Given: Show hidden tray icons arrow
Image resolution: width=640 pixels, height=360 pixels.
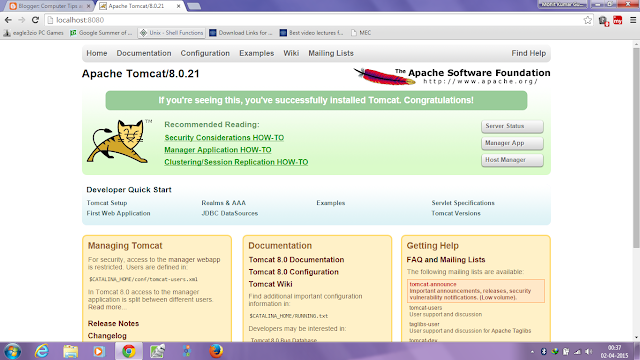Looking at the screenshot, I should click(x=532, y=351).
